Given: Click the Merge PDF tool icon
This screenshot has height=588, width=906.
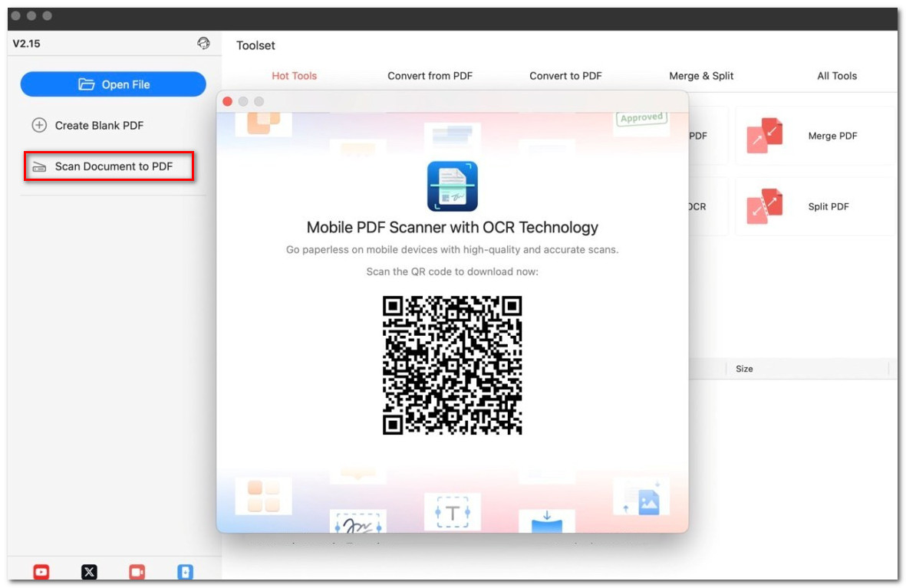Looking at the screenshot, I should pyautogui.click(x=764, y=136).
